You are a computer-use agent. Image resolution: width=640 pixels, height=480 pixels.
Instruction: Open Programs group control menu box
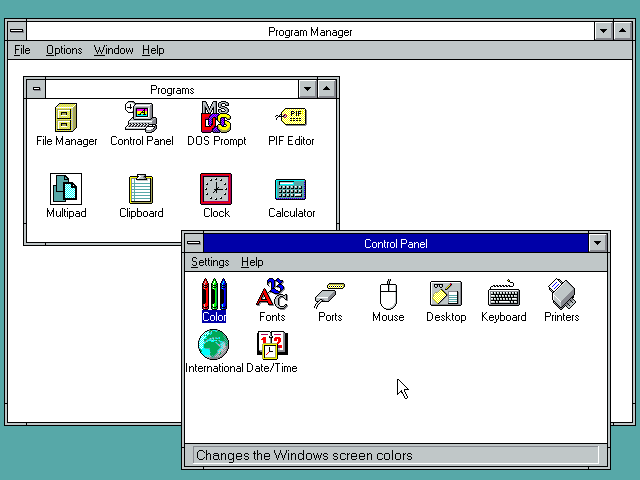[36, 89]
